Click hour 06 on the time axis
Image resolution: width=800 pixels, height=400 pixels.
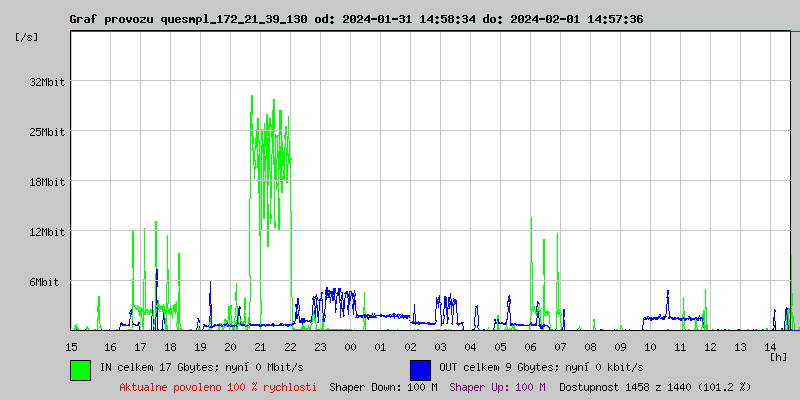coord(530,346)
